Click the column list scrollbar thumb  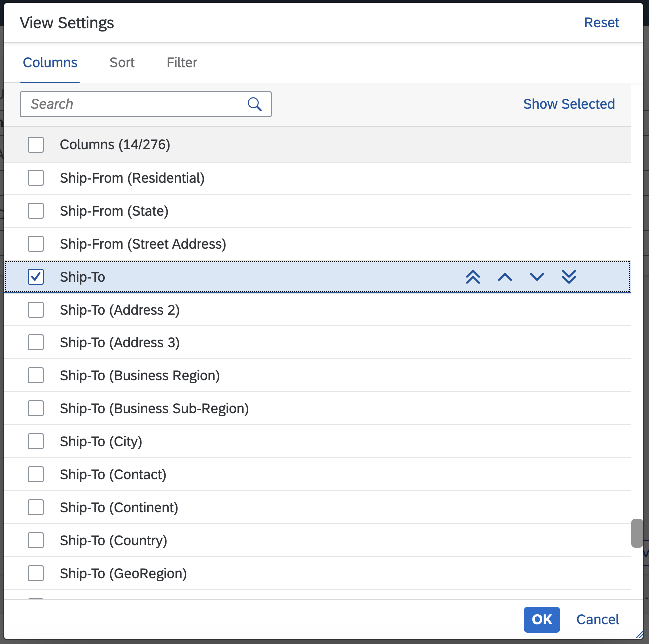click(637, 533)
